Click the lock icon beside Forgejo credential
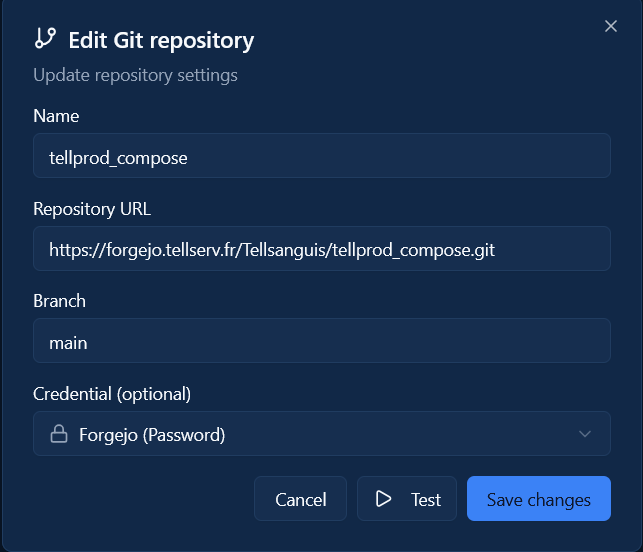 (x=58, y=434)
